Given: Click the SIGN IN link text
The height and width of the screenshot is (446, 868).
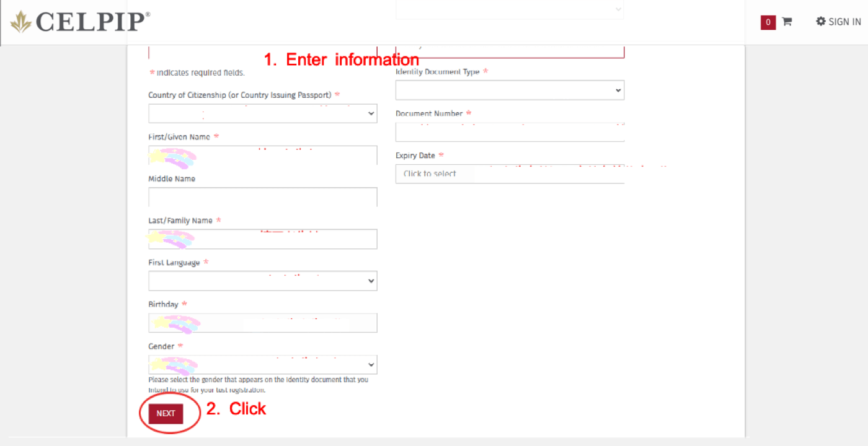Looking at the screenshot, I should [x=844, y=22].
